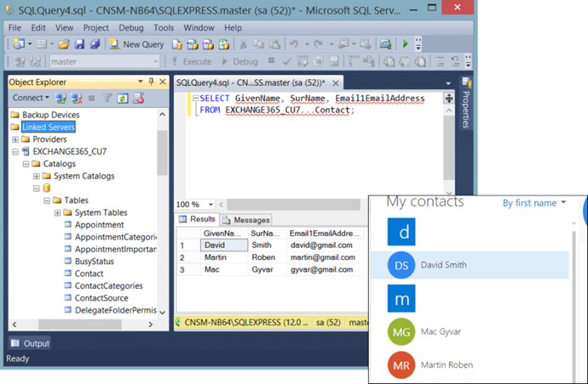Open the Tools menu
Screen dimensions: 588x384
click(164, 28)
